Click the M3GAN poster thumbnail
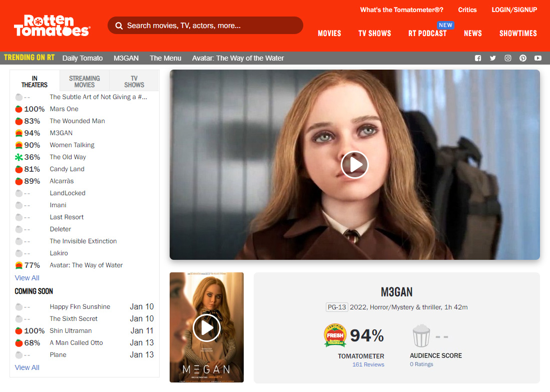The height and width of the screenshot is (392, 550). pos(207,327)
